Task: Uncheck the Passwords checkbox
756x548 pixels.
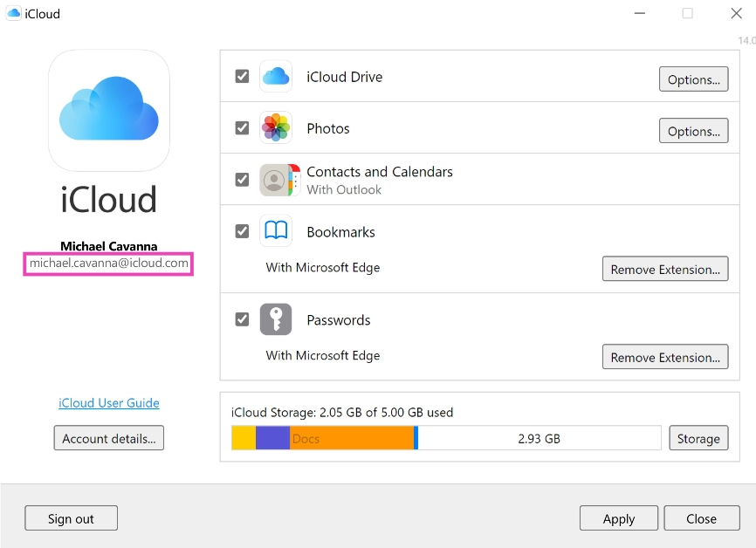Action: pyautogui.click(x=242, y=319)
